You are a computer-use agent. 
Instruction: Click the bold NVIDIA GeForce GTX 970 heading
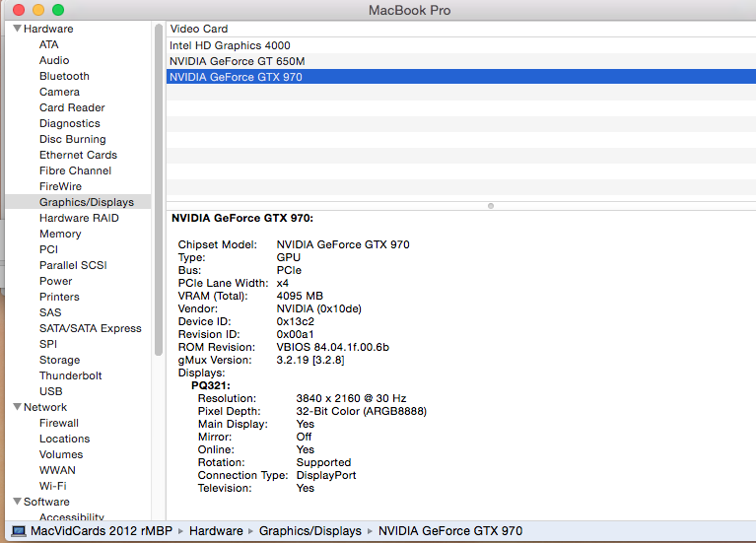pos(242,218)
